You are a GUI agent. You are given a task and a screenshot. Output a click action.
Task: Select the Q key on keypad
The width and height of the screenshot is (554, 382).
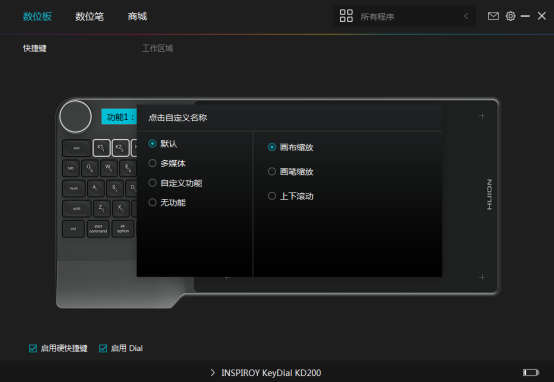pyautogui.click(x=90, y=168)
